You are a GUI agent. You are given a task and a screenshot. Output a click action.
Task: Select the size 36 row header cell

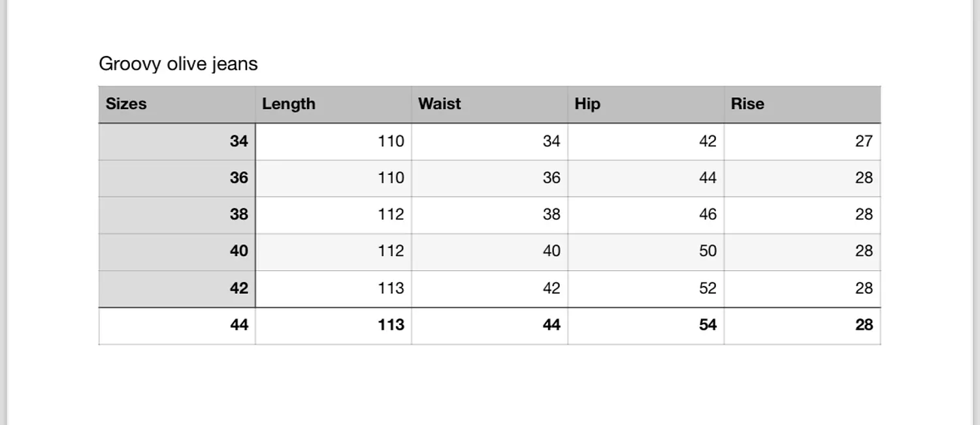click(177, 178)
